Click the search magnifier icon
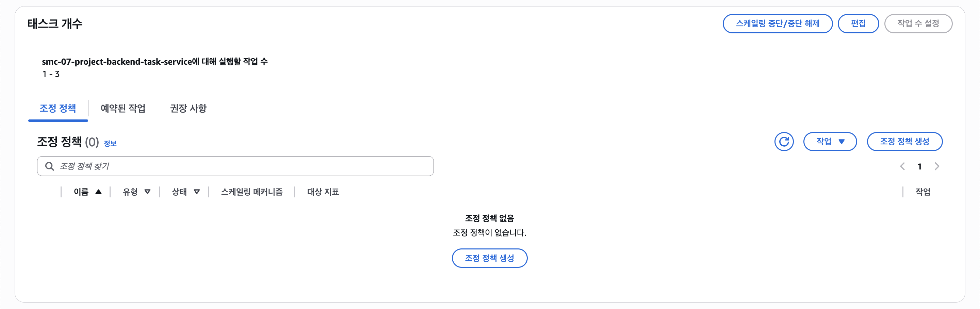Screen dimensions: 980x309 pos(49,166)
